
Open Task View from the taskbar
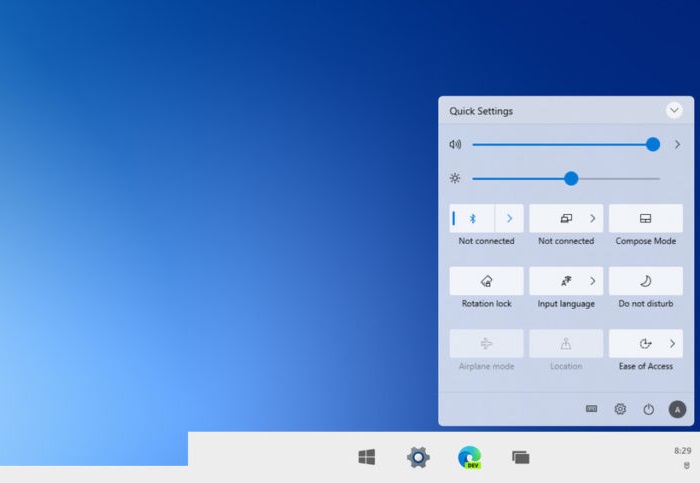[520, 457]
